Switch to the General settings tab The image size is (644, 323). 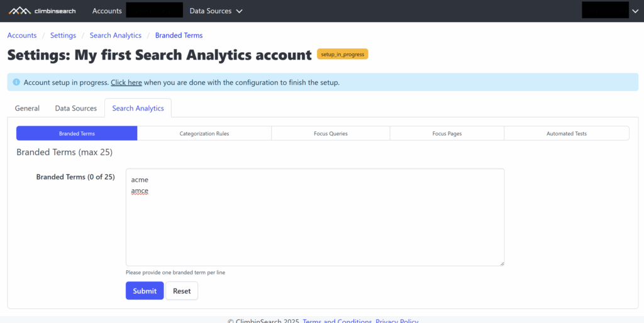pos(27,108)
